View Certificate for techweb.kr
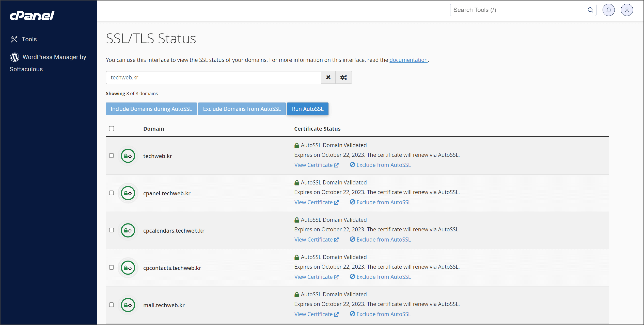Viewport: 644px width, 325px height. pos(316,165)
